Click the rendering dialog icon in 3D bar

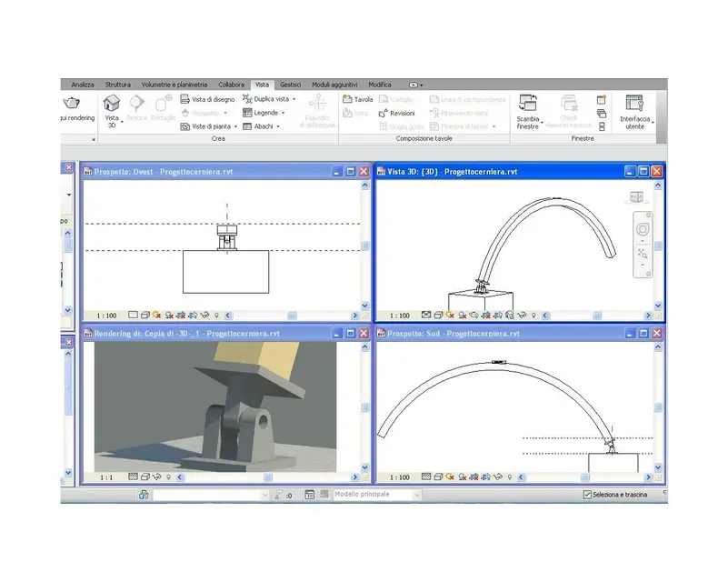pos(474,315)
